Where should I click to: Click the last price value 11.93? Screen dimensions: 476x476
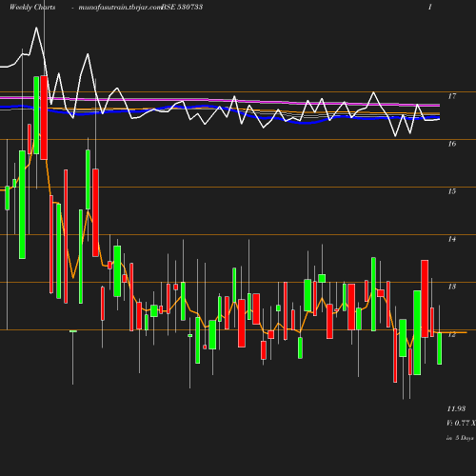(x=456, y=408)
